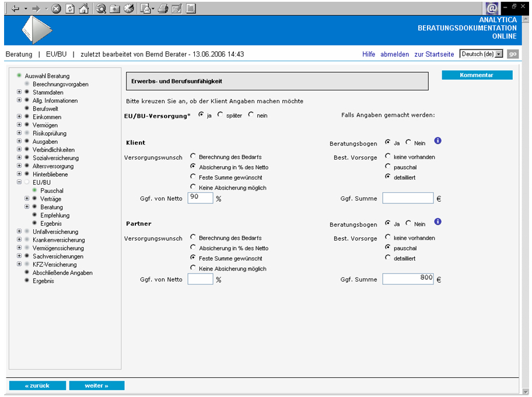The image size is (532, 397).
Task: Click the Print icon in toolbar
Action: [x=163, y=8]
